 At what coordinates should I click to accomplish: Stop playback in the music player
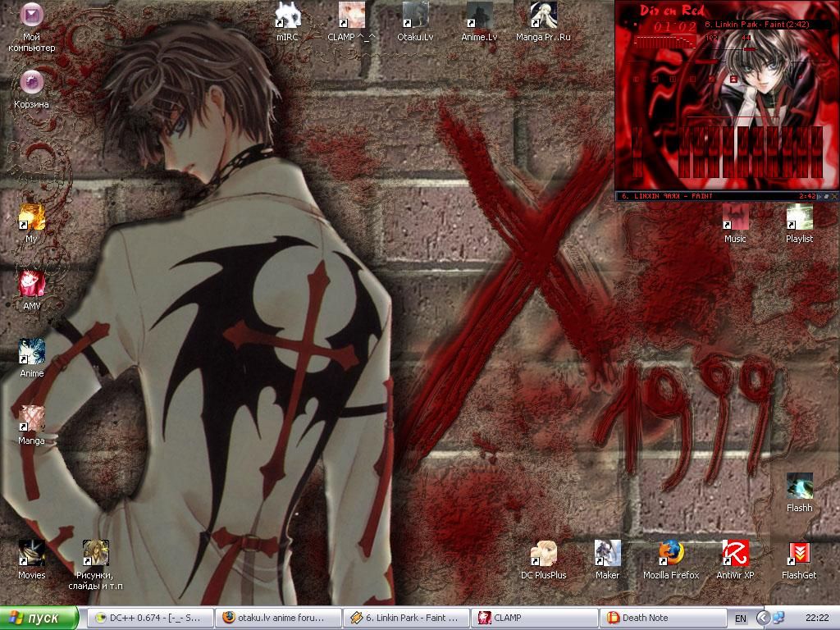(692, 80)
